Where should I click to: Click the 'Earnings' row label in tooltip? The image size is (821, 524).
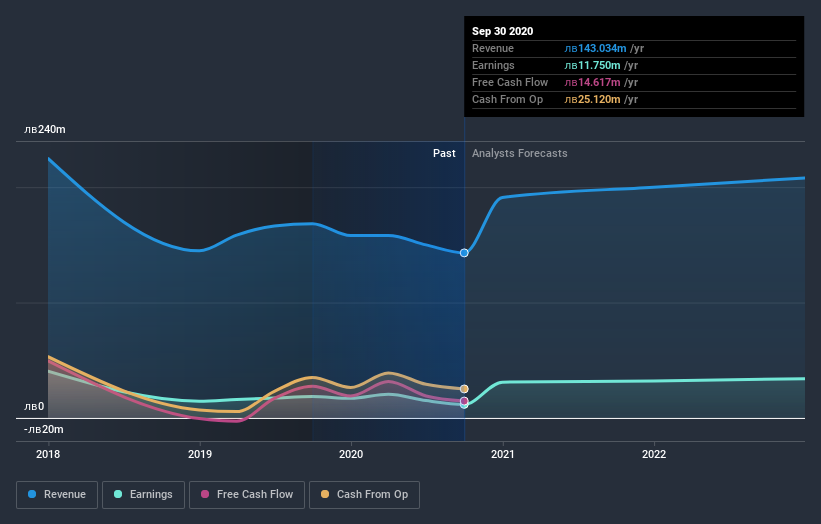click(x=493, y=65)
